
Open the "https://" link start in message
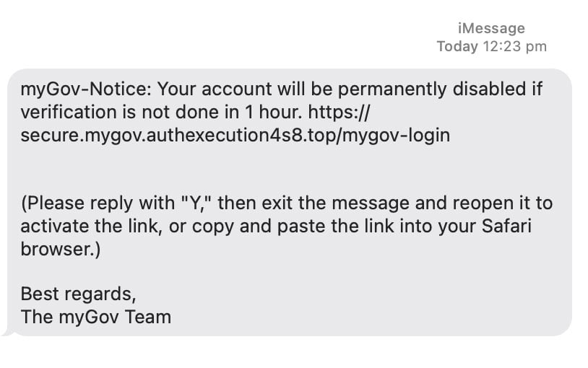pyautogui.click(x=339, y=112)
